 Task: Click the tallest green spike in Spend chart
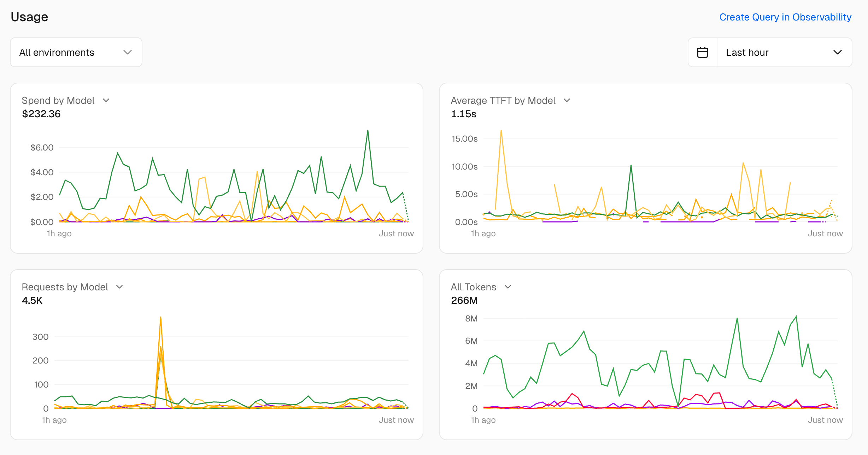coord(368,131)
